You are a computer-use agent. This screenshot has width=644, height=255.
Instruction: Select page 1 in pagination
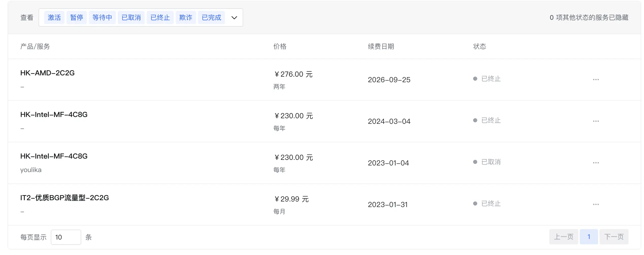point(589,237)
